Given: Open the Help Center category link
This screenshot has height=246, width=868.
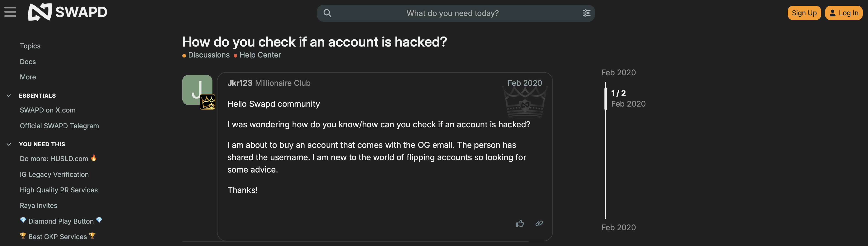Looking at the screenshot, I should point(260,55).
